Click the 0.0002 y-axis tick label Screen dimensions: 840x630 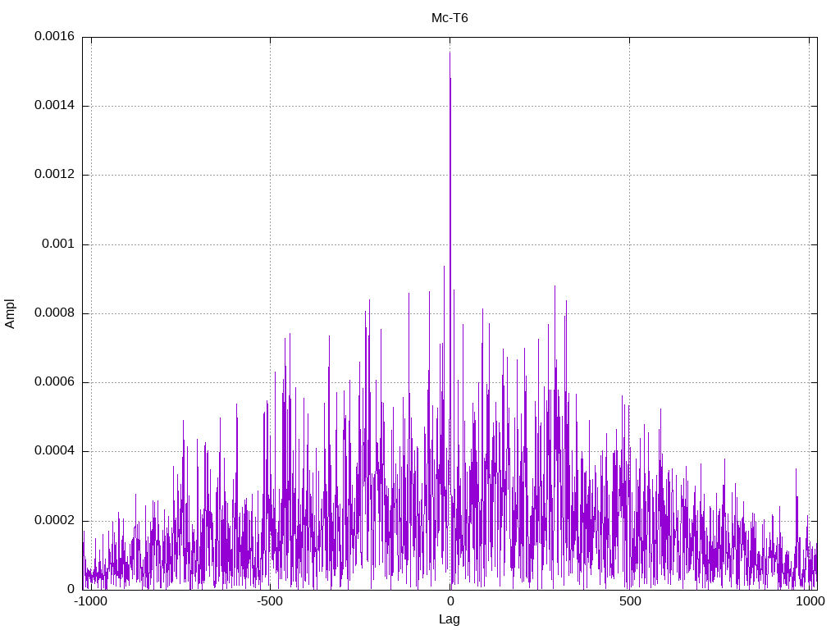55,520
